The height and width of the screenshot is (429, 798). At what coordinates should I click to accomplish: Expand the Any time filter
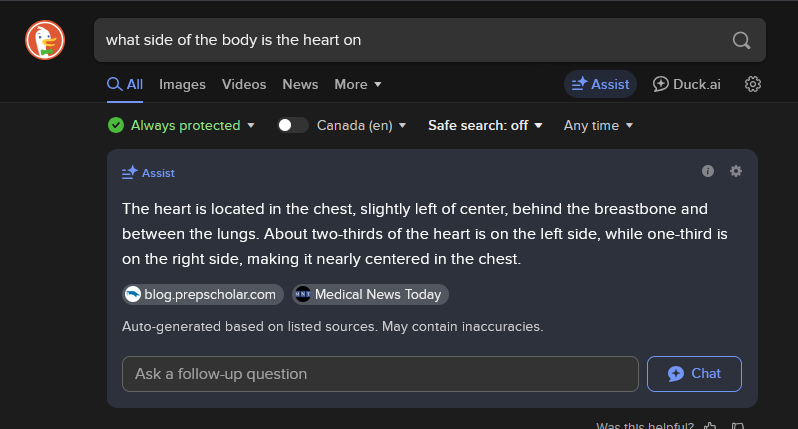coord(598,125)
